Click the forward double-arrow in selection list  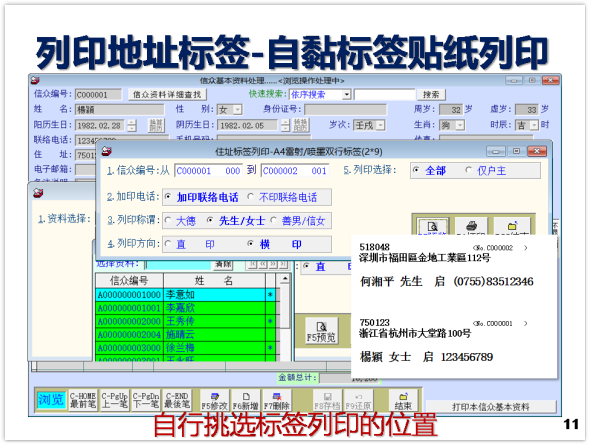pyautogui.click(x=272, y=264)
